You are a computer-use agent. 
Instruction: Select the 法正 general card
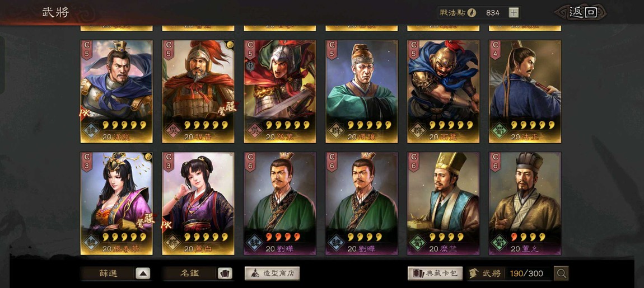click(525, 92)
